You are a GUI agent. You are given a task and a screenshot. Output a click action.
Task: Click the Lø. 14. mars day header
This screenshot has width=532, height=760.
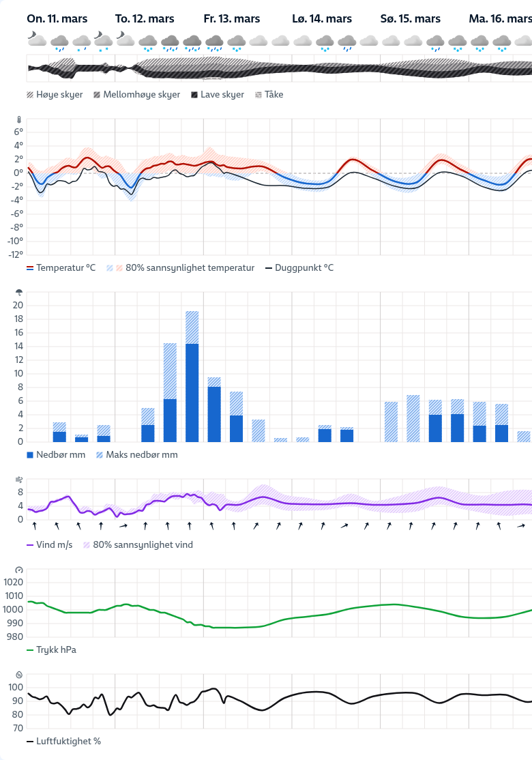click(322, 18)
